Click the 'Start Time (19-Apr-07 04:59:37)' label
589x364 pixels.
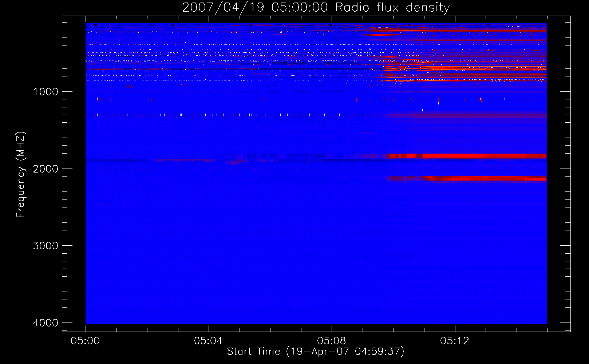[x=316, y=351]
